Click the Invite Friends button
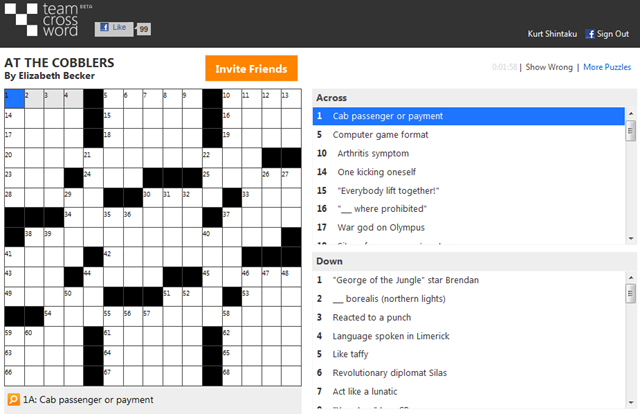This screenshot has width=640, height=414. click(x=251, y=68)
